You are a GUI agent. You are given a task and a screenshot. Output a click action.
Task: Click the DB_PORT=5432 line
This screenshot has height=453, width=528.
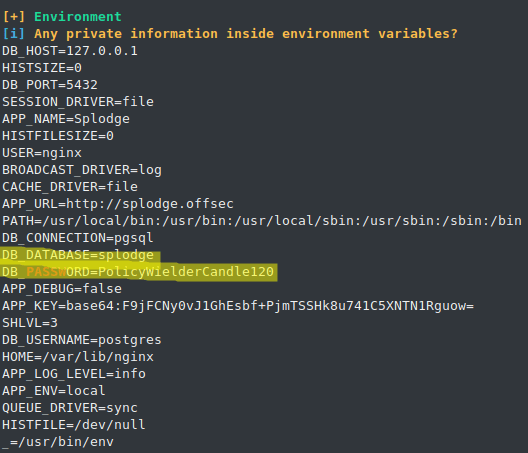tap(50, 85)
